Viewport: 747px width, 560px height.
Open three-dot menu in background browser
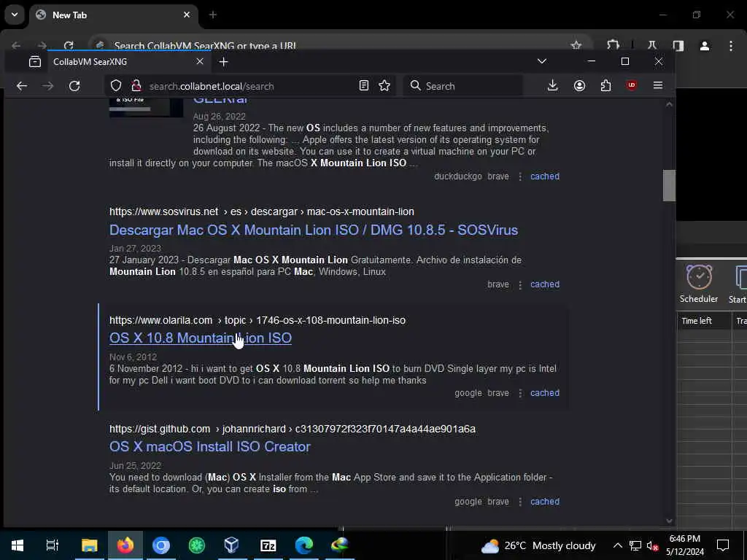[x=731, y=46]
